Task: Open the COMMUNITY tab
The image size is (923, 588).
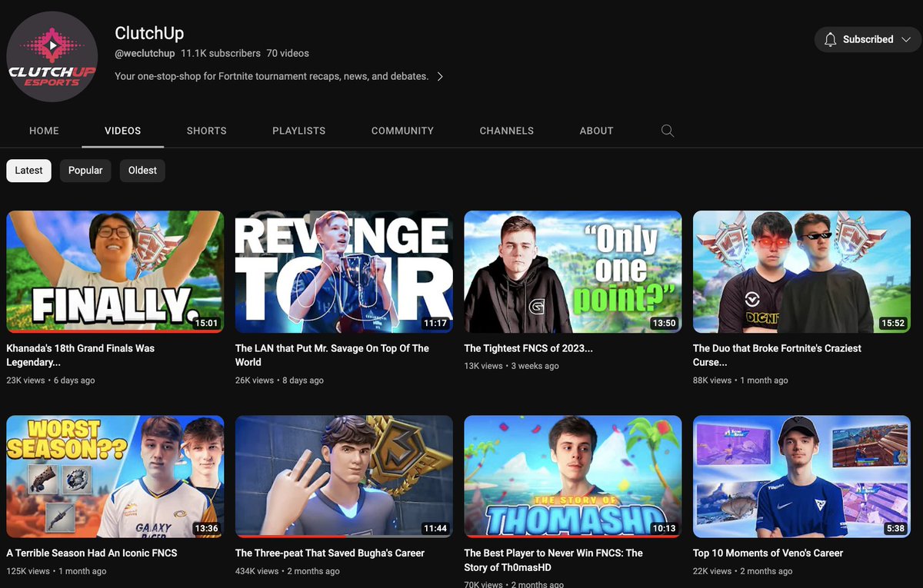Action: pyautogui.click(x=402, y=131)
